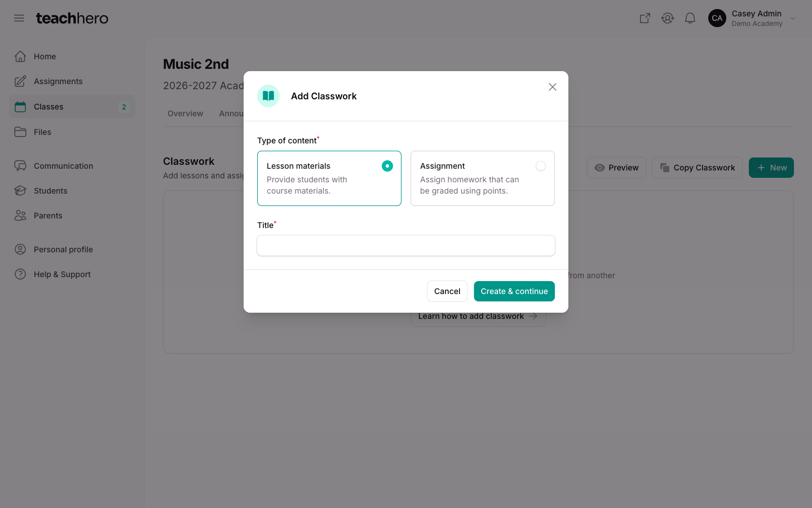Expand the Casey Admin account dropdown
Image resolution: width=812 pixels, height=508 pixels.
(x=793, y=19)
